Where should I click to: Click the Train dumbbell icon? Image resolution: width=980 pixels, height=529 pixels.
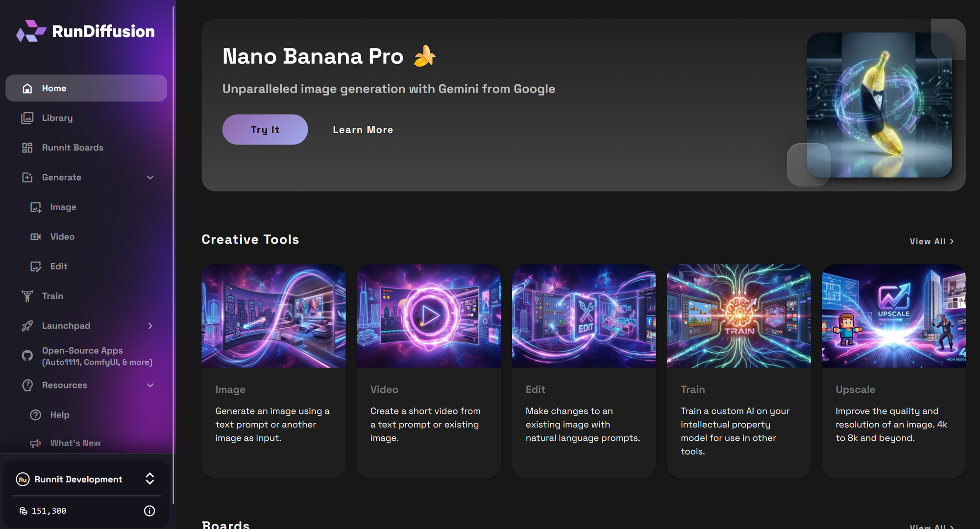tap(27, 296)
